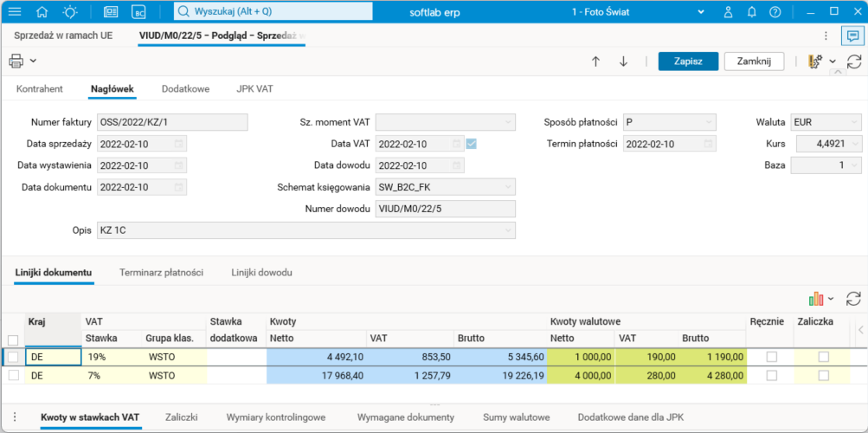Click the search box Wyszukaj
Viewport: 868px width, 433px height.
(273, 11)
